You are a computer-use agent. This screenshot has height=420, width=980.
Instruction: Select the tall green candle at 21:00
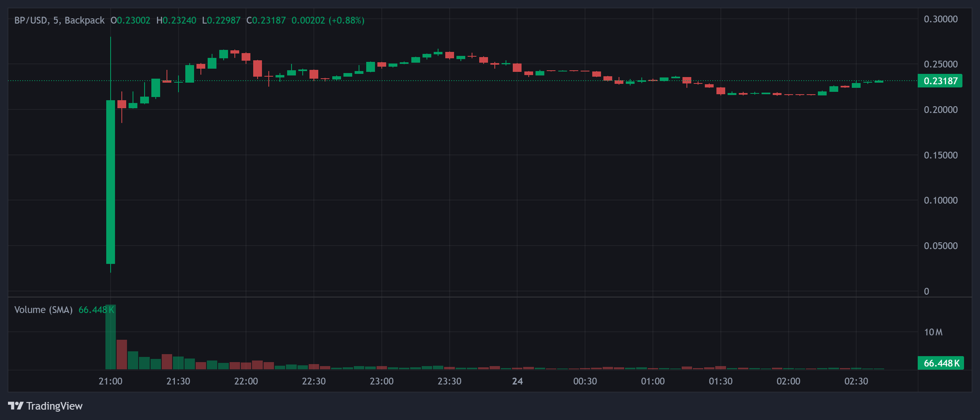(x=111, y=182)
